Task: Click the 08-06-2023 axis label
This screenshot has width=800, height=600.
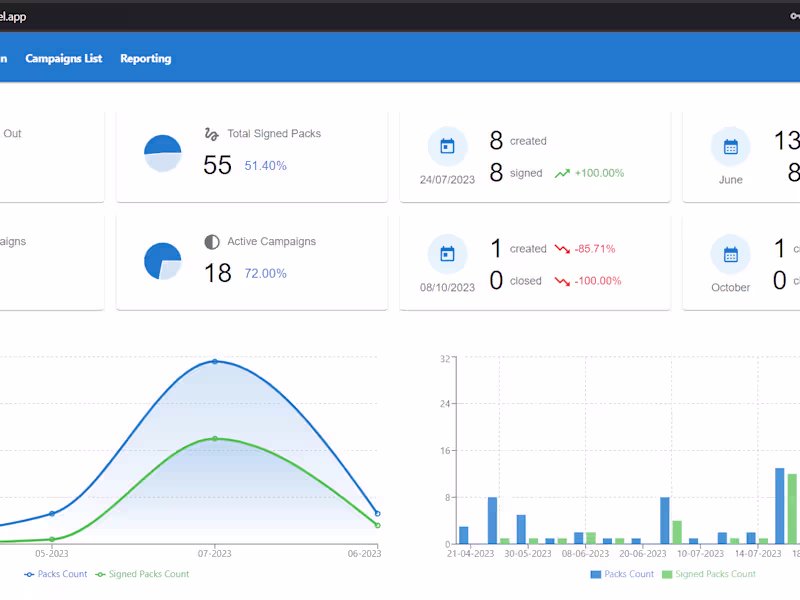Action: coord(585,554)
